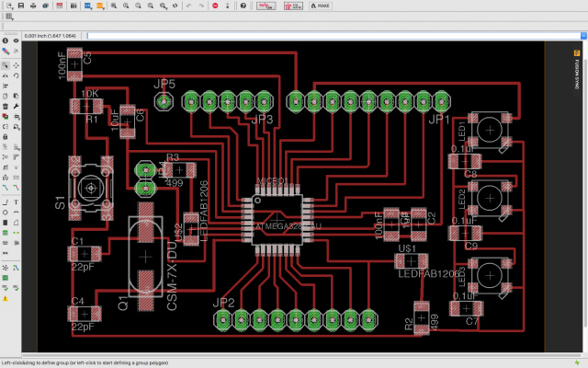Select the Arc tool
Image resolution: width=588 pixels, height=368 pixels.
click(x=17, y=213)
